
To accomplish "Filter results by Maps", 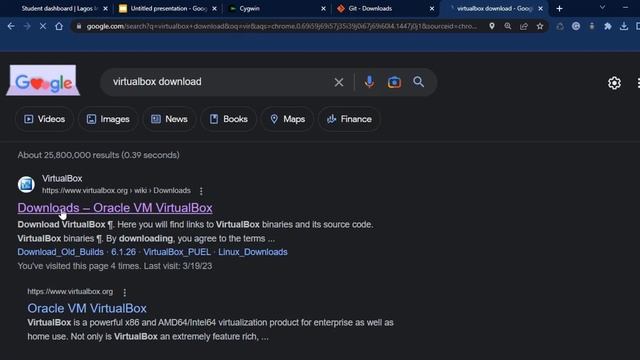I will click(x=287, y=119).
